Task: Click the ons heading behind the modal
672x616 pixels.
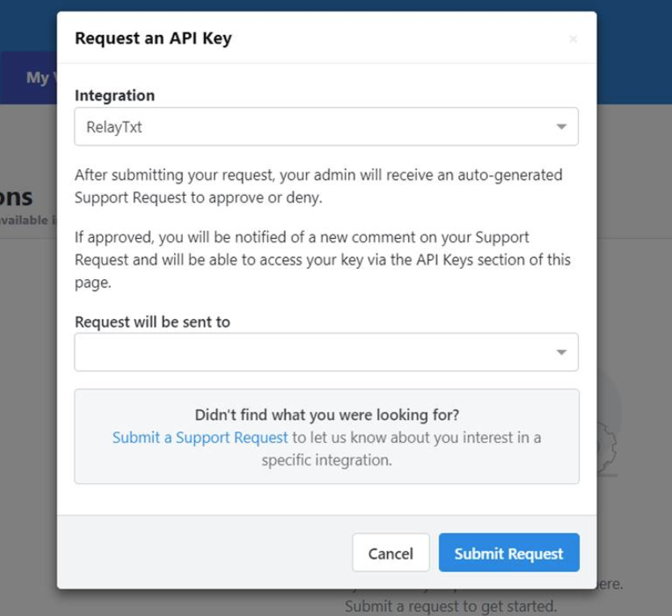Action: point(16,197)
